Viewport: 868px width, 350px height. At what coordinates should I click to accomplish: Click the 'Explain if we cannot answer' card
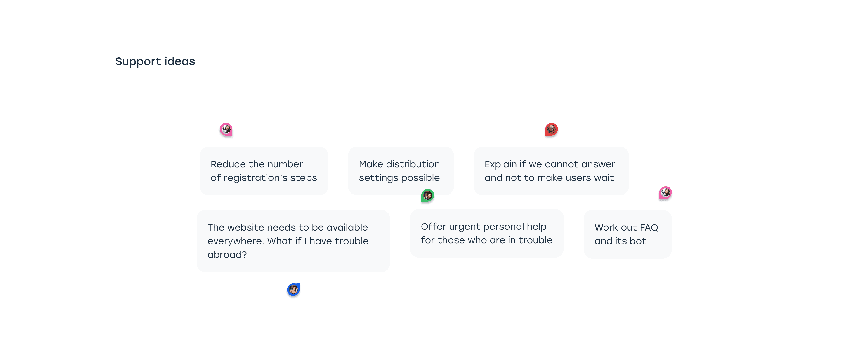pyautogui.click(x=551, y=171)
